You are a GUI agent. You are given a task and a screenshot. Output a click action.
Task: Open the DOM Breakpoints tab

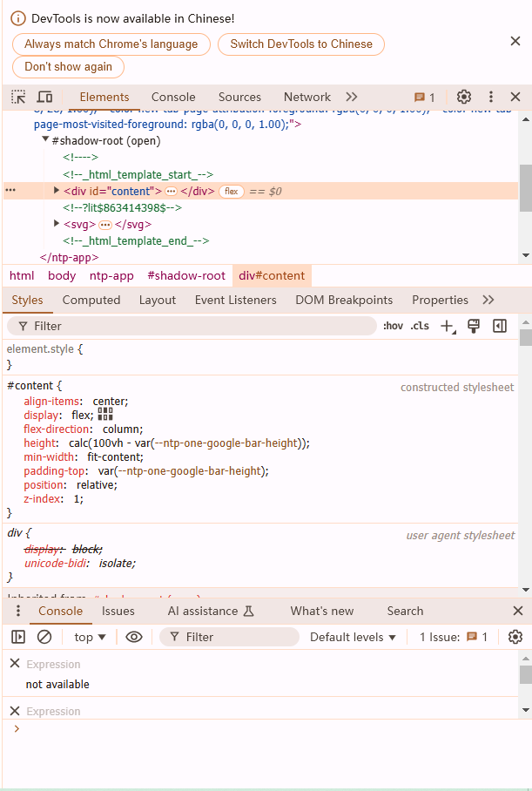pos(344,301)
